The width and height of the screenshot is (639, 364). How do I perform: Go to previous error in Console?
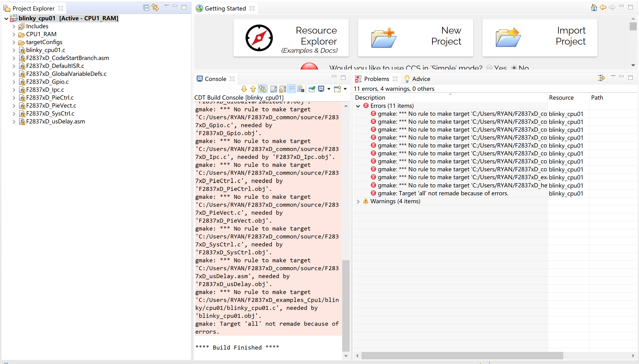(253, 89)
